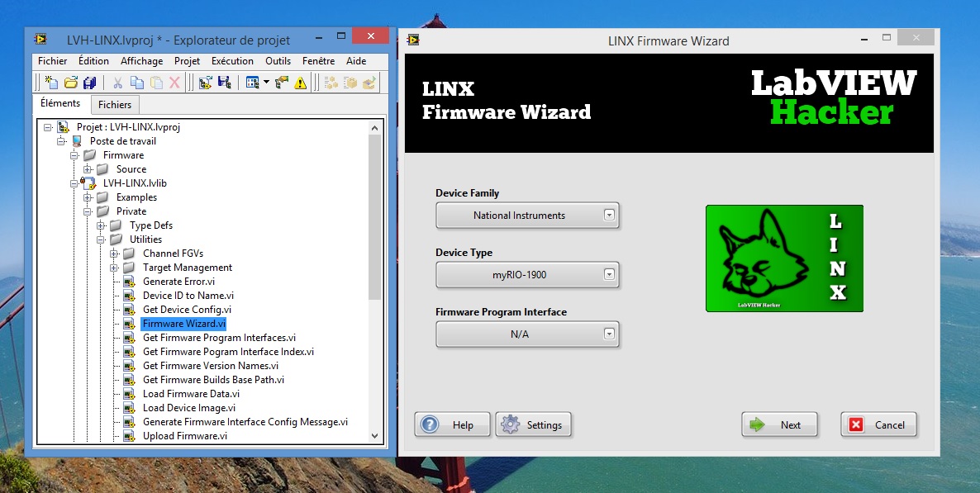The height and width of the screenshot is (493, 980).
Task: Select Generate Firmware Interface Config Message.vi
Action: pos(245,422)
